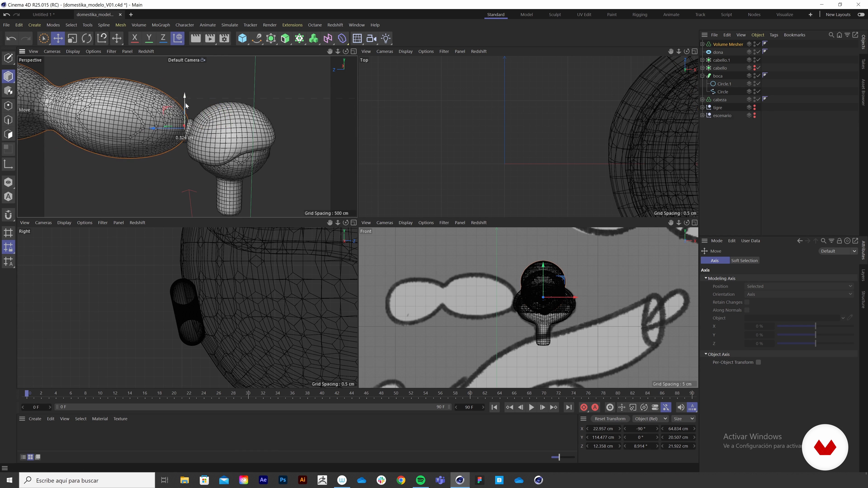Select Model mode in left palette

click(x=8, y=76)
